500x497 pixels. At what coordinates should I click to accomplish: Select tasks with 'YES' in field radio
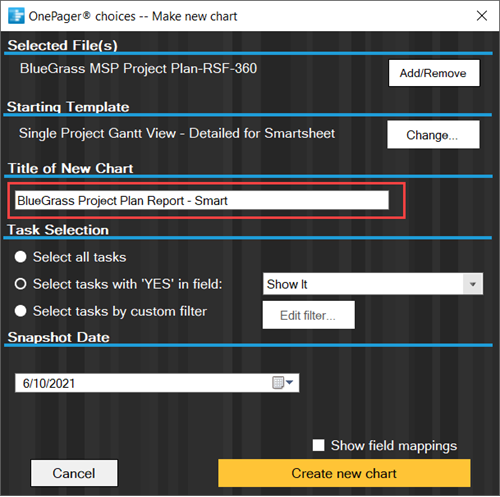tap(20, 284)
